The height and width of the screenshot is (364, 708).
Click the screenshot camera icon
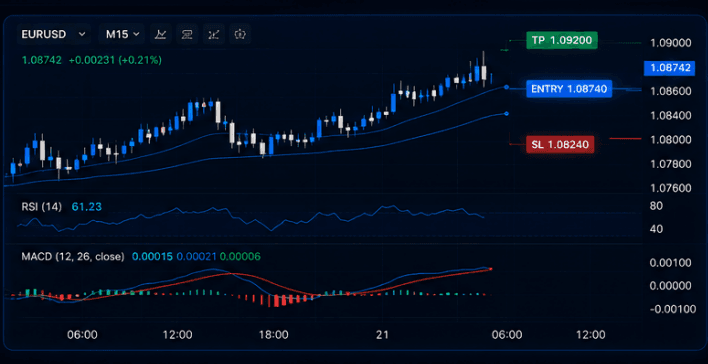[x=240, y=34]
